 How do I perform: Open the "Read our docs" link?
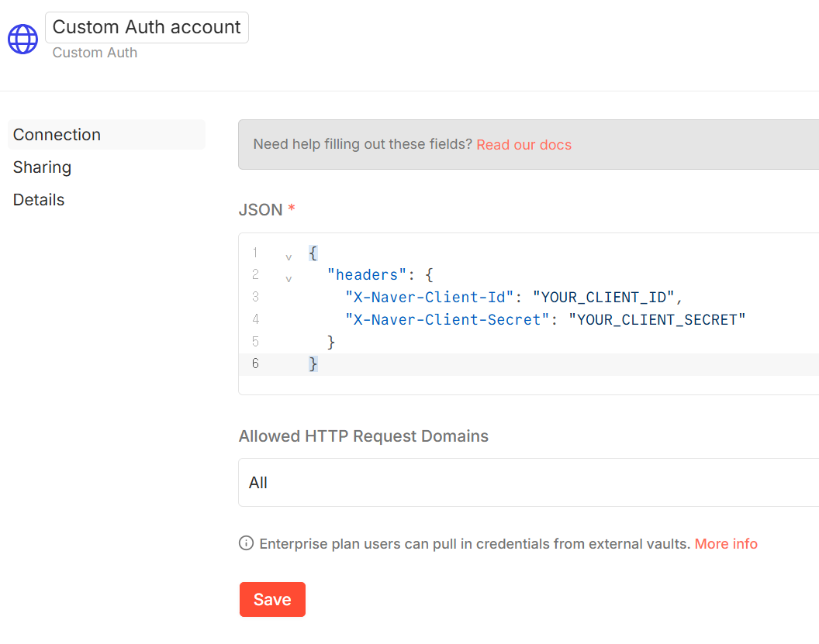[524, 145]
